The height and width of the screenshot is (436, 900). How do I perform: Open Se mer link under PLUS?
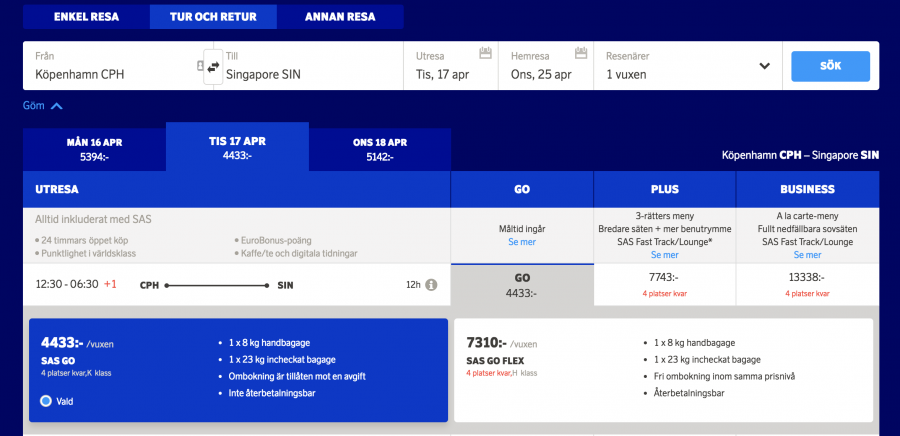[664, 255]
